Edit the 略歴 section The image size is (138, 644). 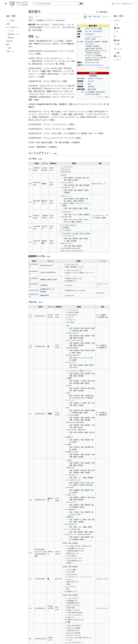click(x=37, y=37)
